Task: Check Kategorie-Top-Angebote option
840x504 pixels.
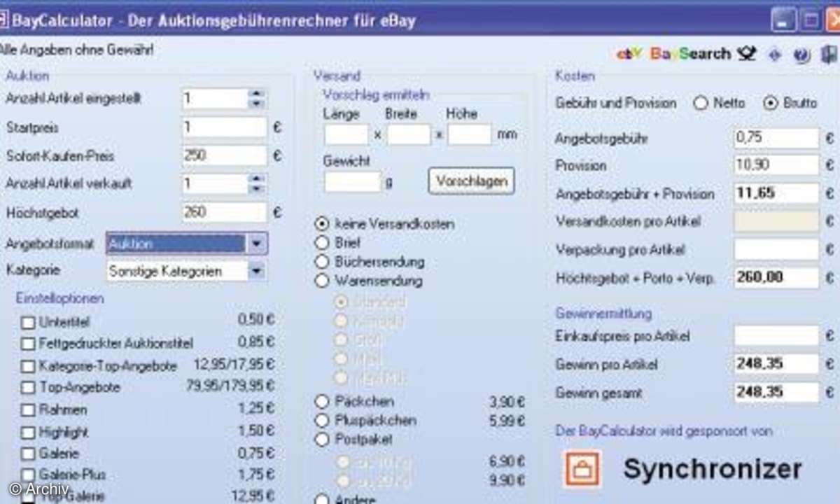Action: (27, 366)
